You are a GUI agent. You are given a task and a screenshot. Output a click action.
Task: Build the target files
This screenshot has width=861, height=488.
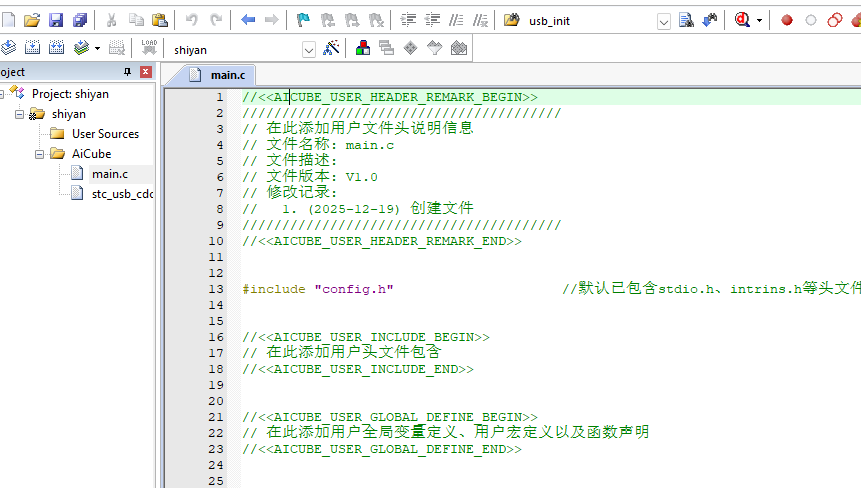(32, 48)
